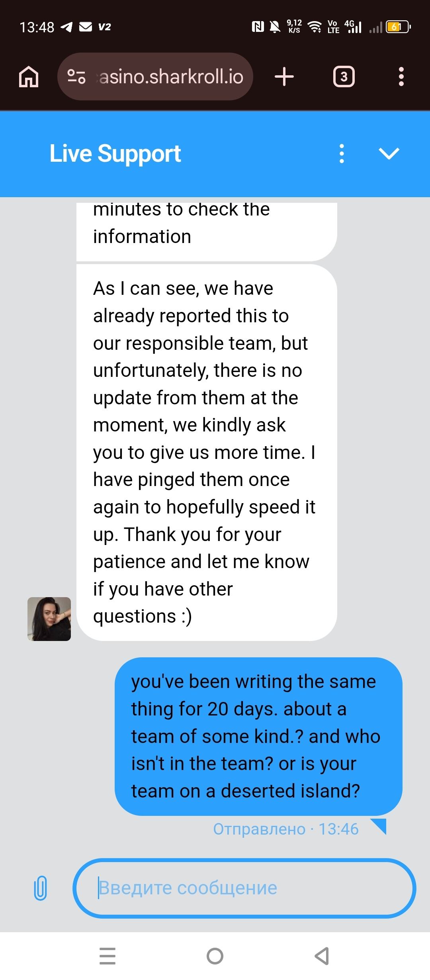Tap the agent's message about responsible team
Image resolution: width=430 pixels, height=980 pixels.
207,452
